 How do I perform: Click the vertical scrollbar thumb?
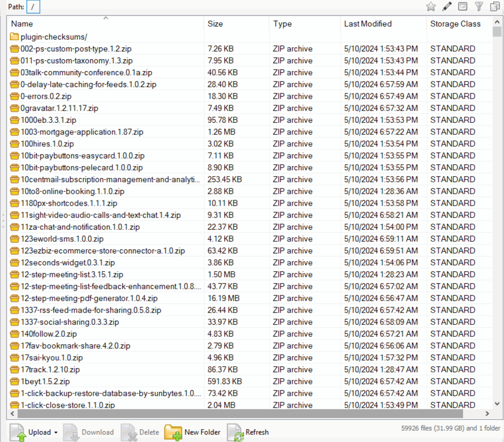tap(497, 32)
